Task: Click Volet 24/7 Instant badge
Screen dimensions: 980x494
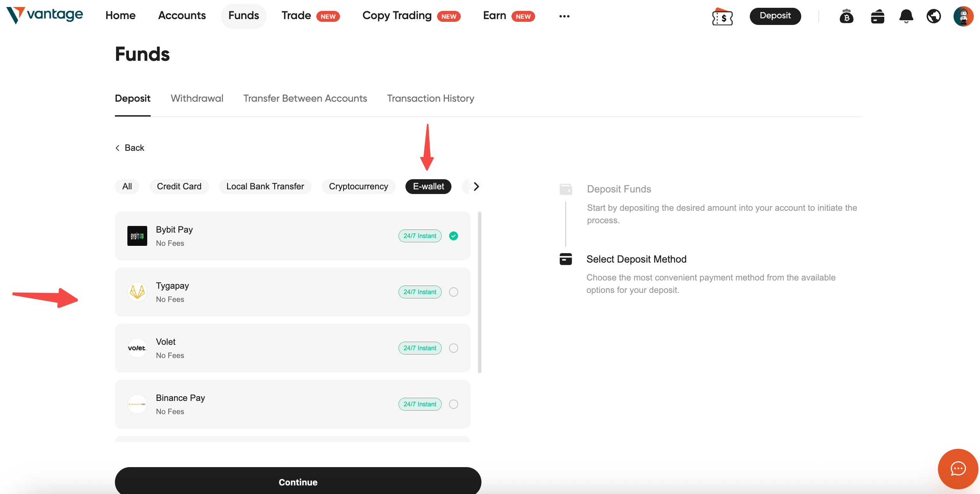Action: 420,348
